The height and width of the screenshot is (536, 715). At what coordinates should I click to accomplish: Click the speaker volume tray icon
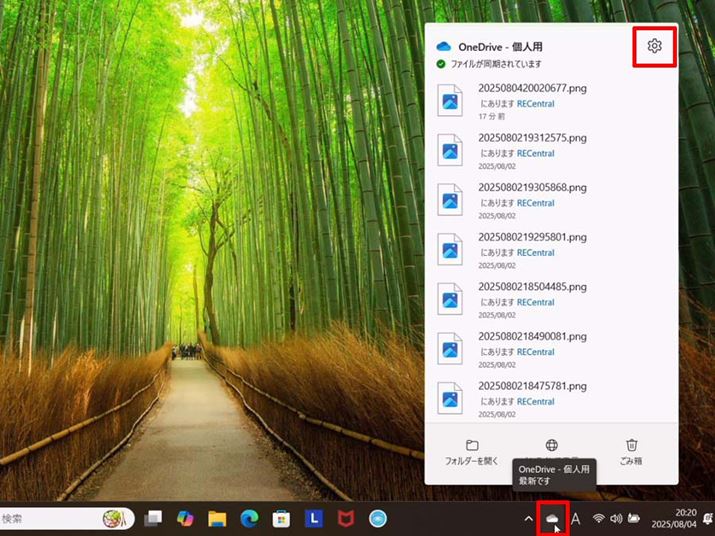pyautogui.click(x=616, y=518)
